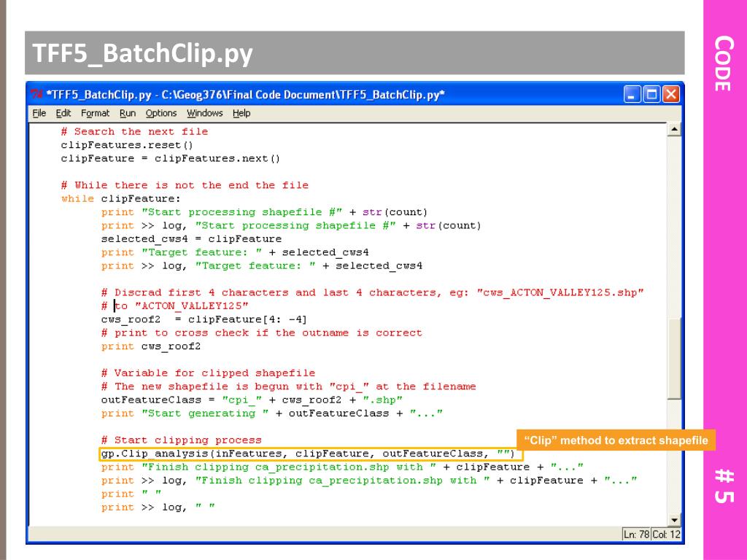
Task: Click the IDLE window title bar icon
Action: (36, 94)
